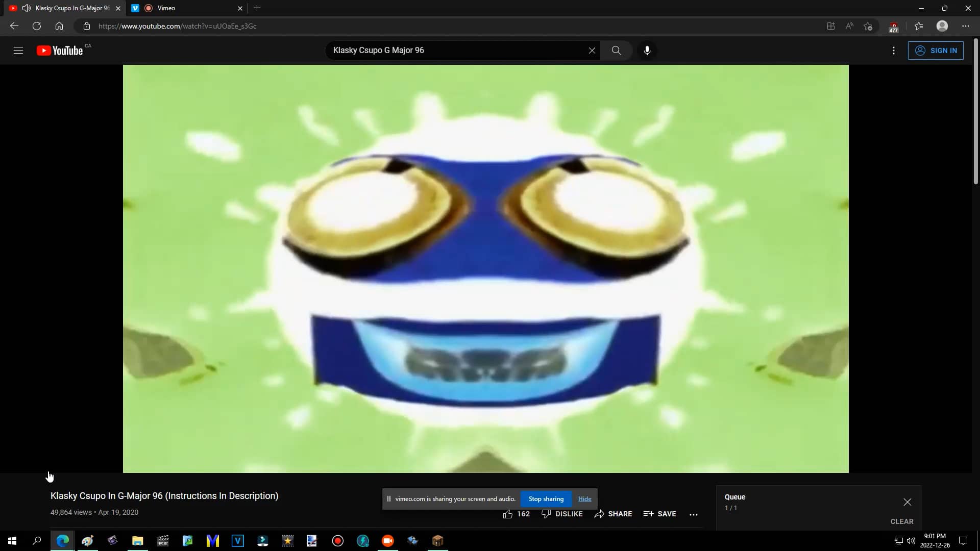Start Read aloud from the address bar
Viewport: 980px width, 551px height.
coord(849,26)
